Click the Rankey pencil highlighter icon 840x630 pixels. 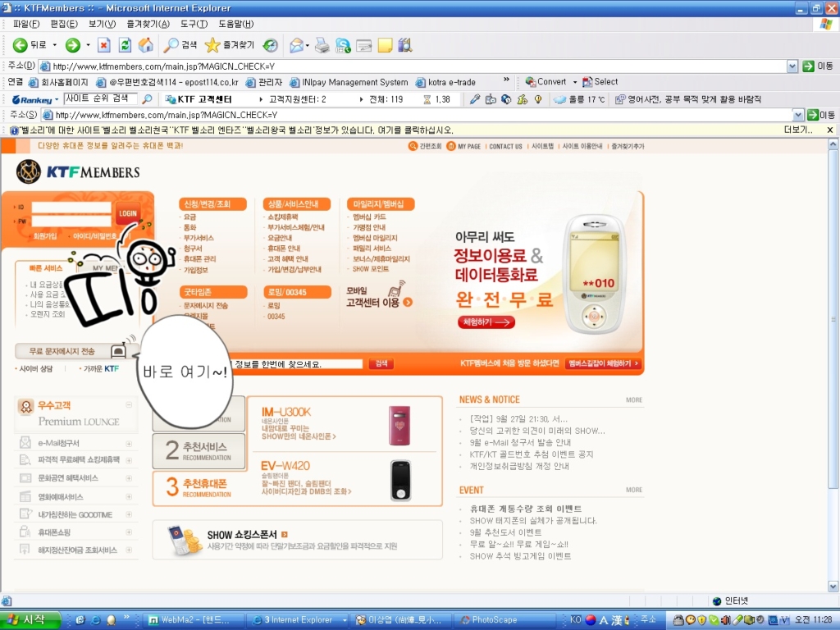click(x=475, y=99)
